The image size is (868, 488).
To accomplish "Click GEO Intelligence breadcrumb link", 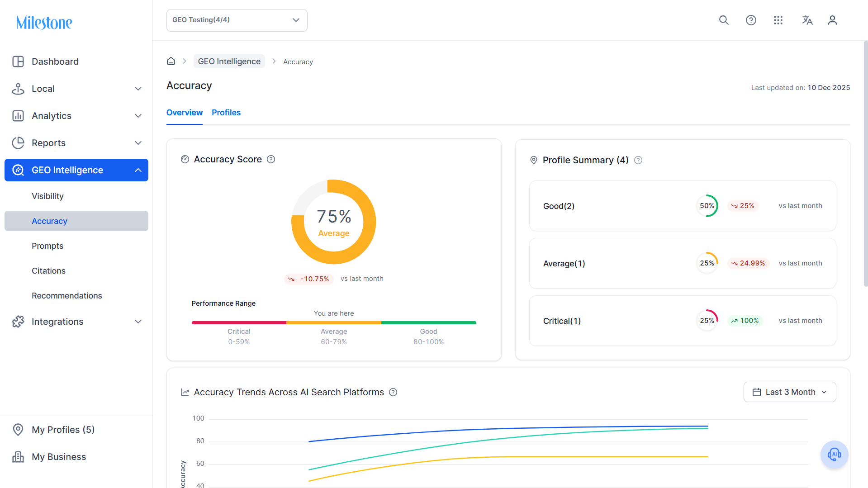I will coord(229,62).
